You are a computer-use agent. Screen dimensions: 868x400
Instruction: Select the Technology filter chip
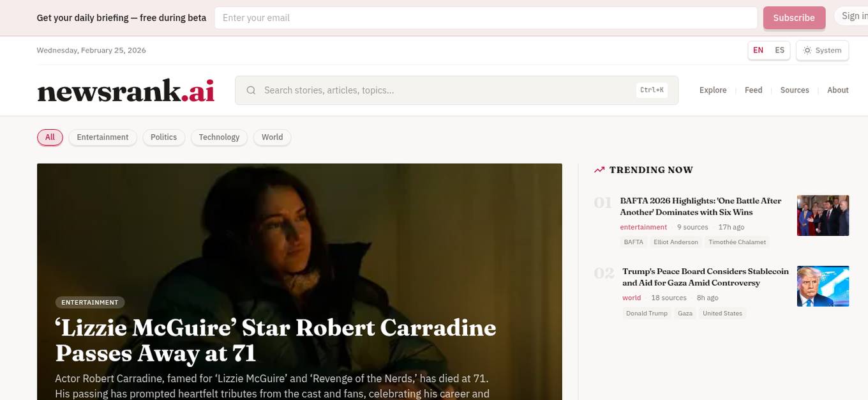[x=219, y=137]
